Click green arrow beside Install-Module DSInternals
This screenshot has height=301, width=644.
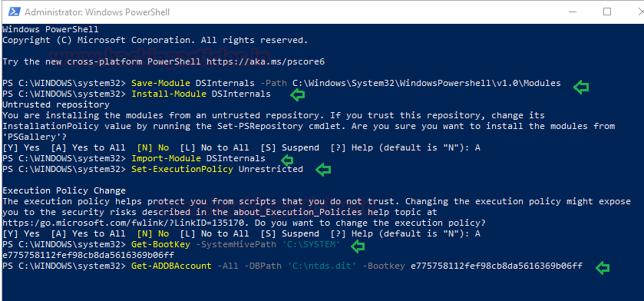click(297, 95)
